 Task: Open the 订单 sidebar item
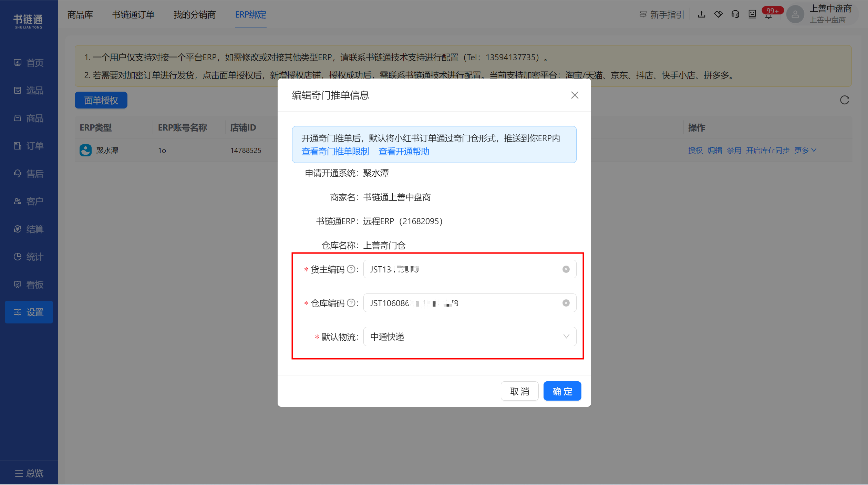[29, 146]
